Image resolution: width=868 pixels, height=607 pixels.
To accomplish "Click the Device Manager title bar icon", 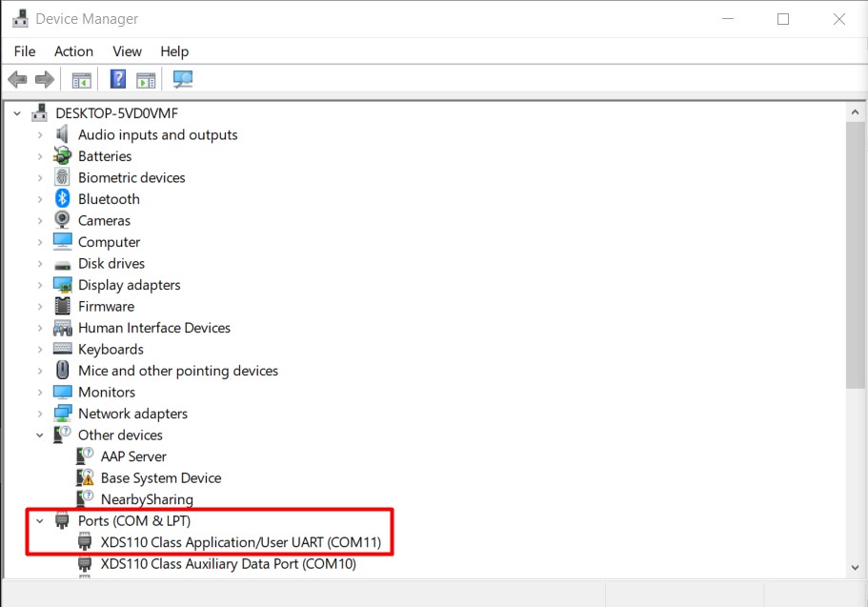I will [20, 19].
